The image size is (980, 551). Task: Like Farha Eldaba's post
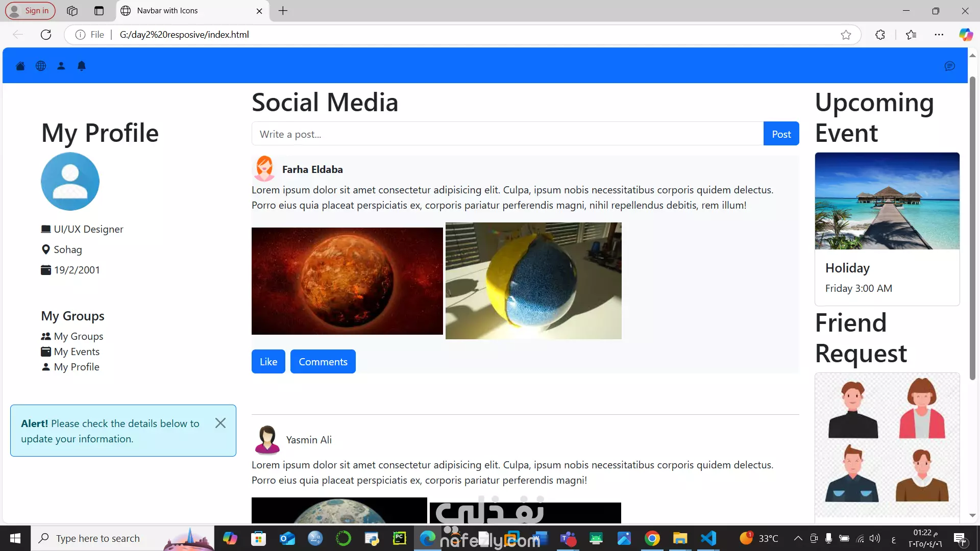[268, 361]
